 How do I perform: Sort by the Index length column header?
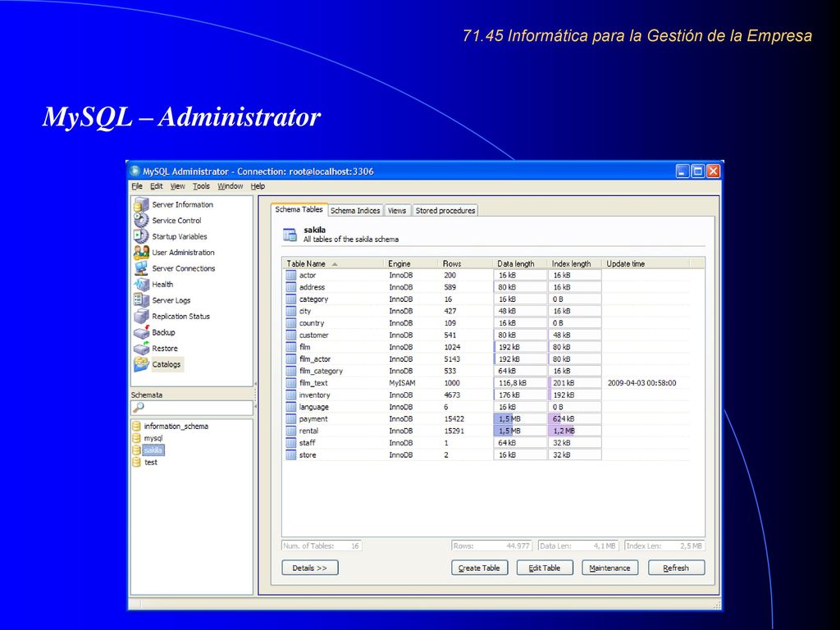click(575, 263)
